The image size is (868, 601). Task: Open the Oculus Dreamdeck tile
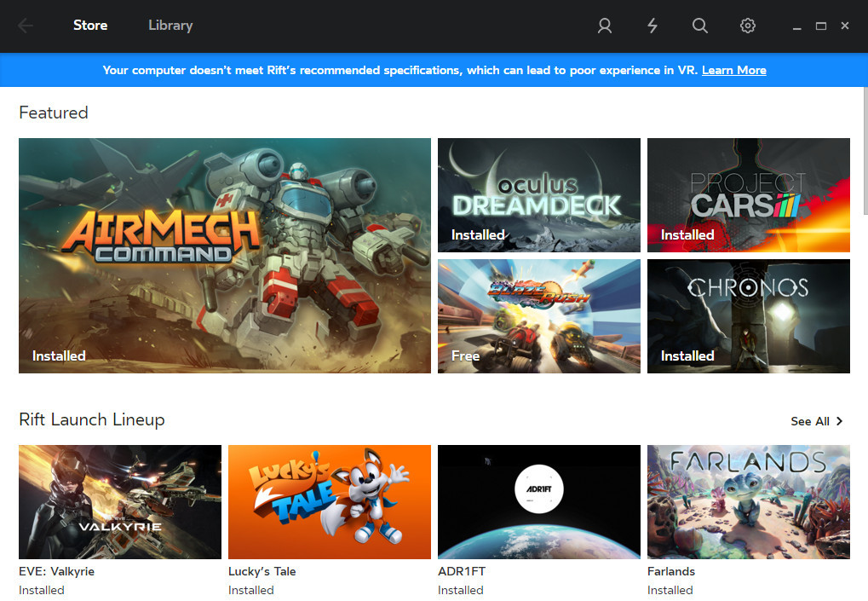[538, 195]
